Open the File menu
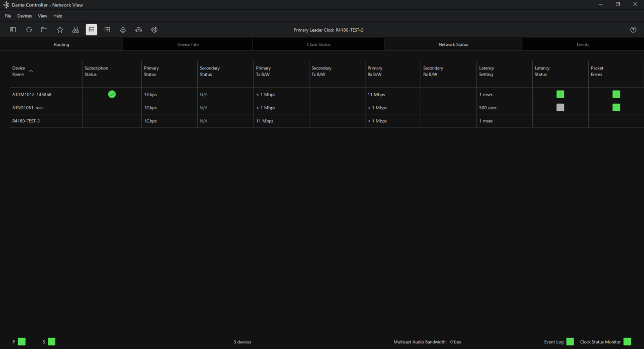Screen dimensions: 644x349 point(8,16)
